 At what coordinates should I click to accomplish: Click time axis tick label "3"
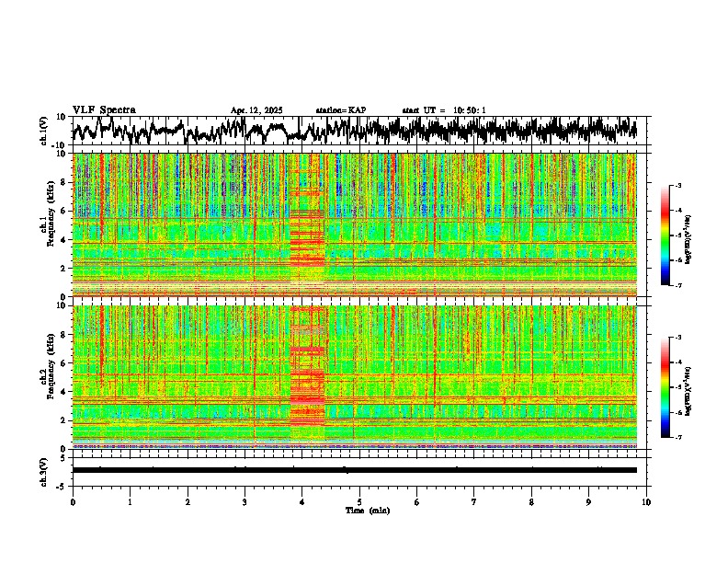pos(245,502)
